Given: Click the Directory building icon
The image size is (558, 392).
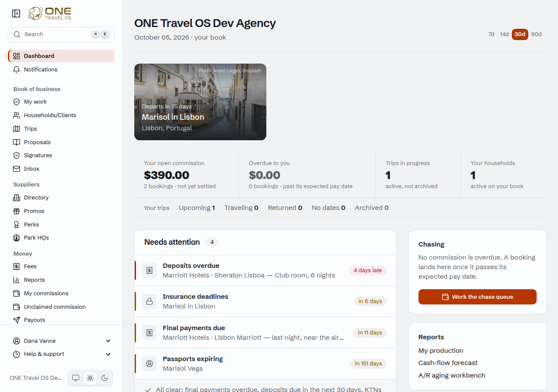Looking at the screenshot, I should point(17,197).
